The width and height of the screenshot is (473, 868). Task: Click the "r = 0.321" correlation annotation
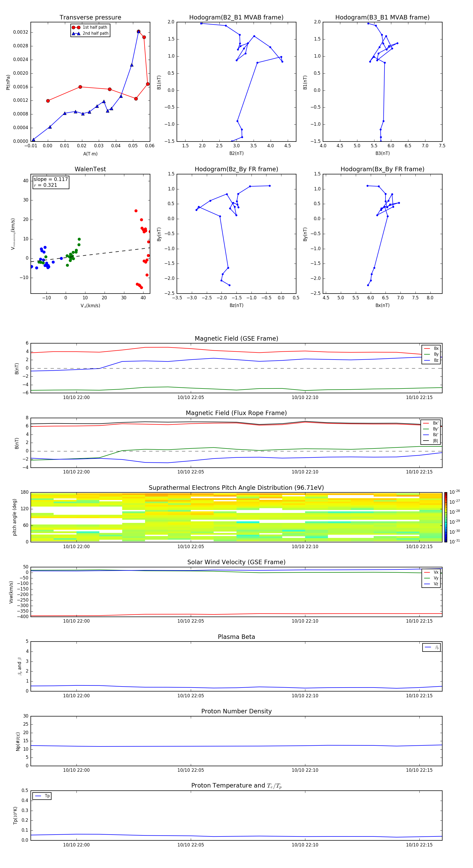(45, 185)
